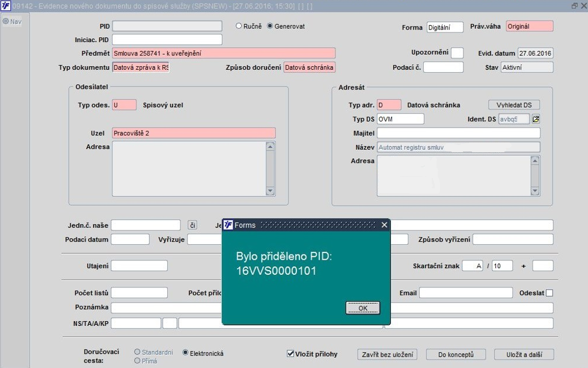
Task: Close the Forms dialog with X
Action: [384, 225]
